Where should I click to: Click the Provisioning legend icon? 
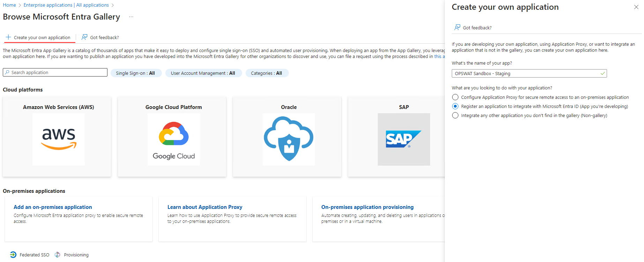tap(58, 255)
